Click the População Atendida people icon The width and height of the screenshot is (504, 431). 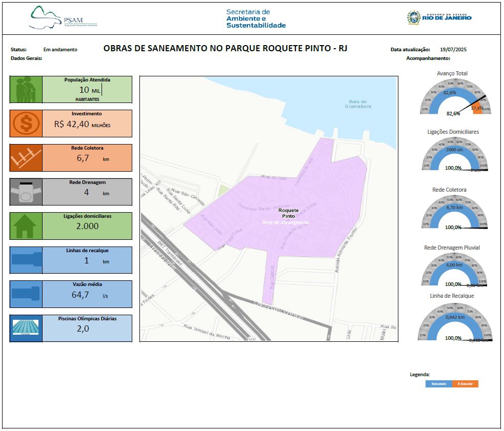(26, 90)
